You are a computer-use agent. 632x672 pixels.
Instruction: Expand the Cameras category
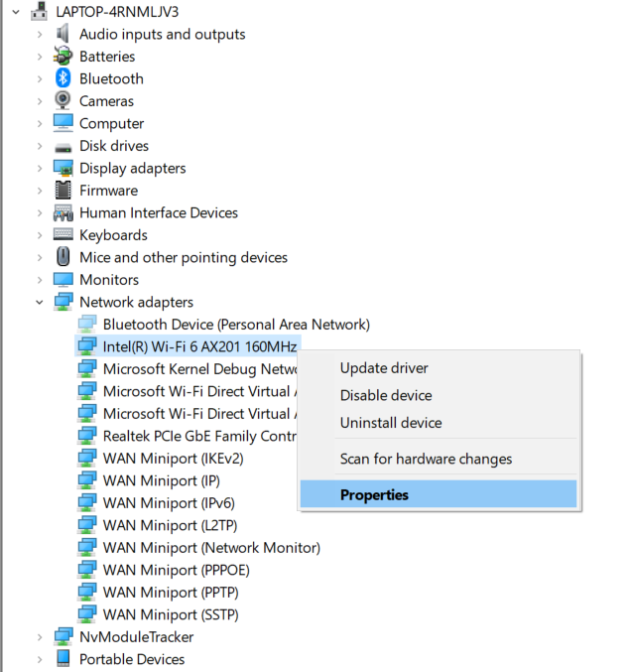(40, 101)
